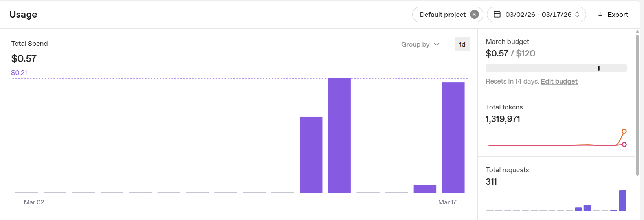
Task: Click the $0.21 dashed line label
Action: coord(19,73)
